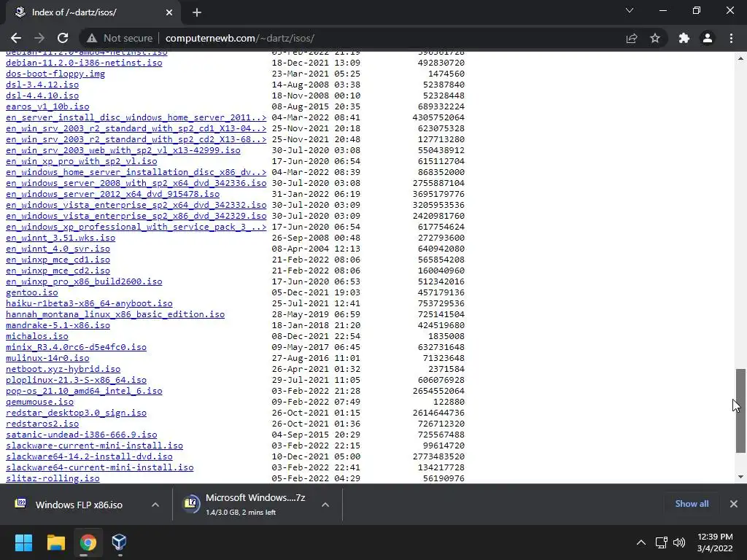Open the volume tray icon

coord(679,542)
